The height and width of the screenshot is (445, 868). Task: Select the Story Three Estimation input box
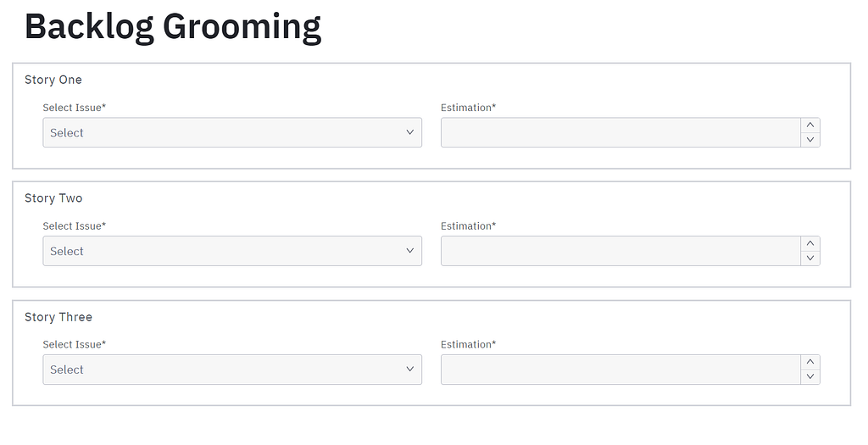click(620, 370)
